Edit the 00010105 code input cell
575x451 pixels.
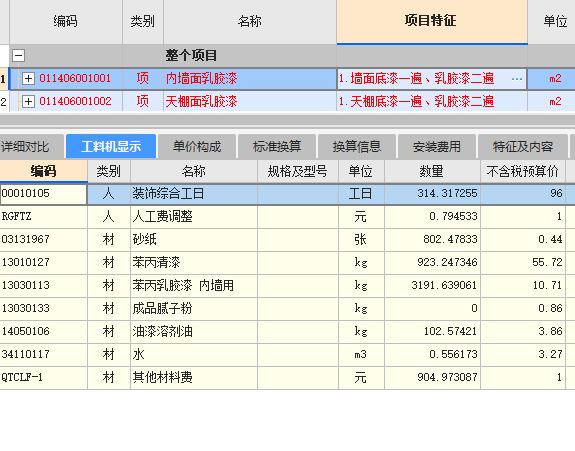coord(43,194)
